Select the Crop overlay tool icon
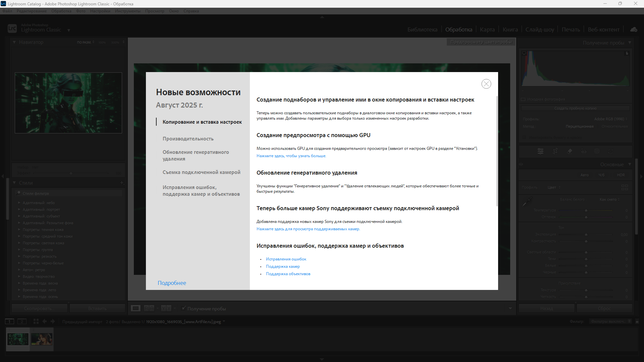 (555, 152)
